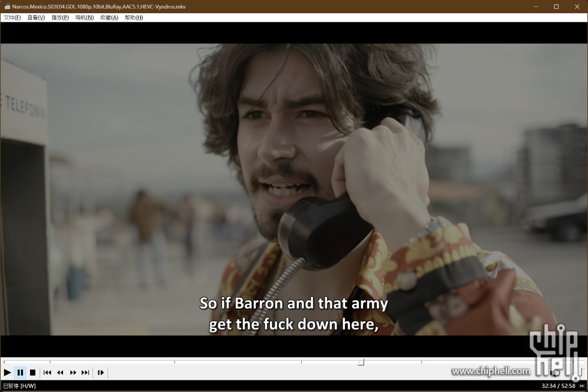Click the video frame showing the subtitles
Viewport: 588px width, 392px height.
[x=294, y=190]
